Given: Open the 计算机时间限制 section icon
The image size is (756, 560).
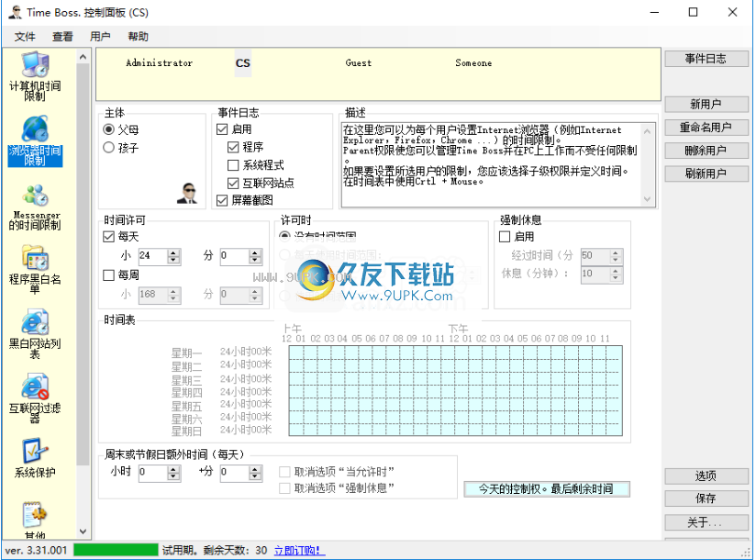Looking at the screenshot, I should [35, 76].
